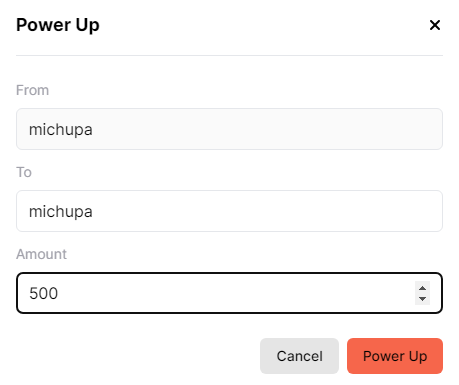Screen dimensions: 459x385
Task: Click the Amount field label
Action: click(41, 254)
